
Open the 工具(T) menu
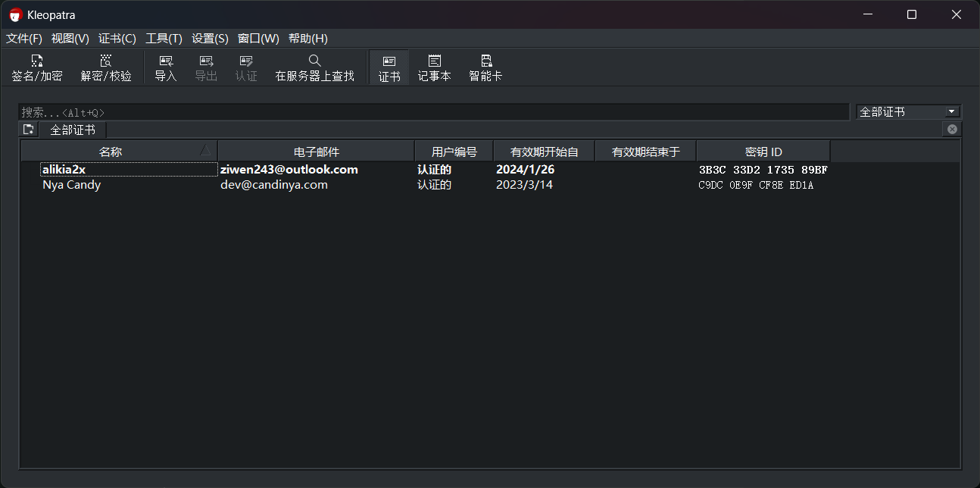[164, 39]
